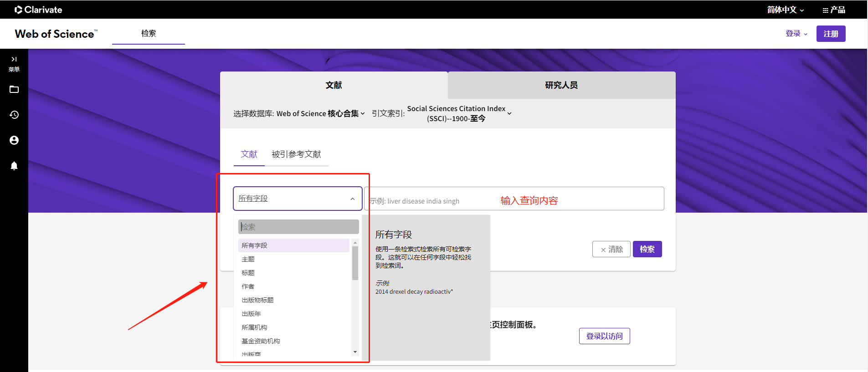This screenshot has height=372, width=868.
Task: Select the 检索 top navigation tab
Action: (149, 34)
